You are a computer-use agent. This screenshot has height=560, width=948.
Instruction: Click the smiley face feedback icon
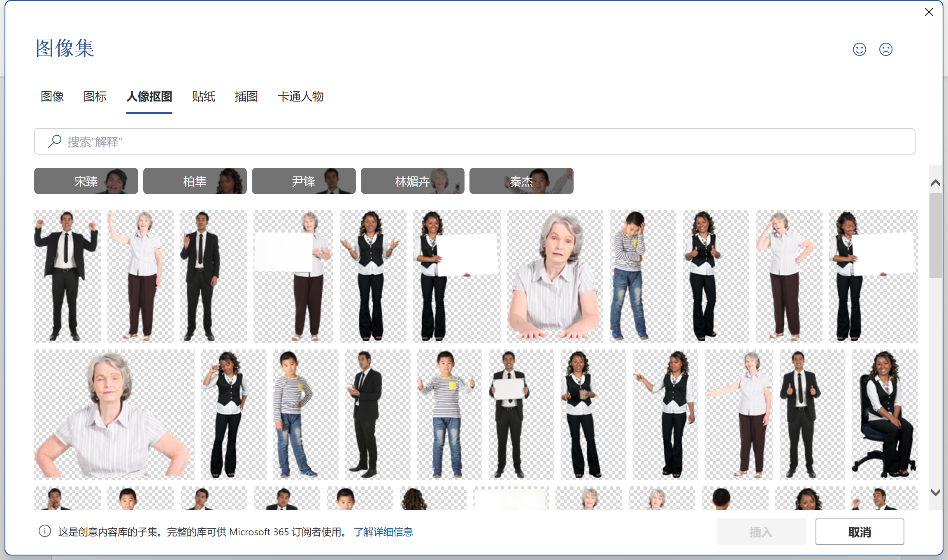(x=859, y=49)
